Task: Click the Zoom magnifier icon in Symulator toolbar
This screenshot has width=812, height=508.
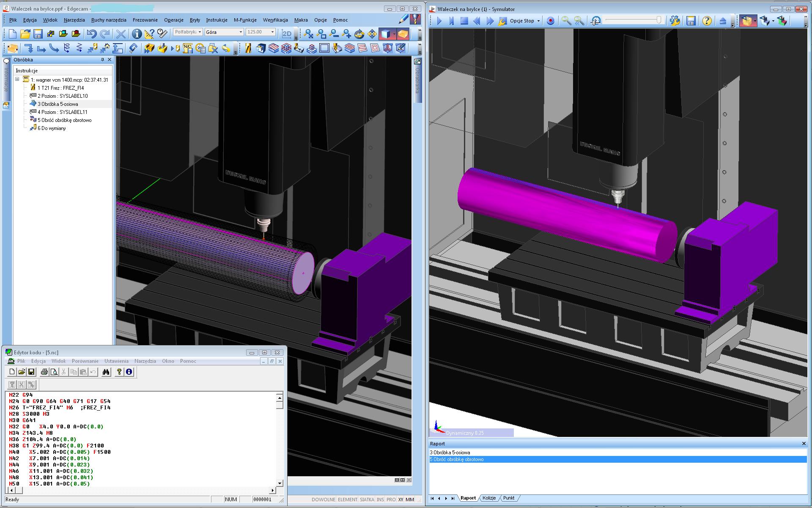Action: tap(566, 20)
